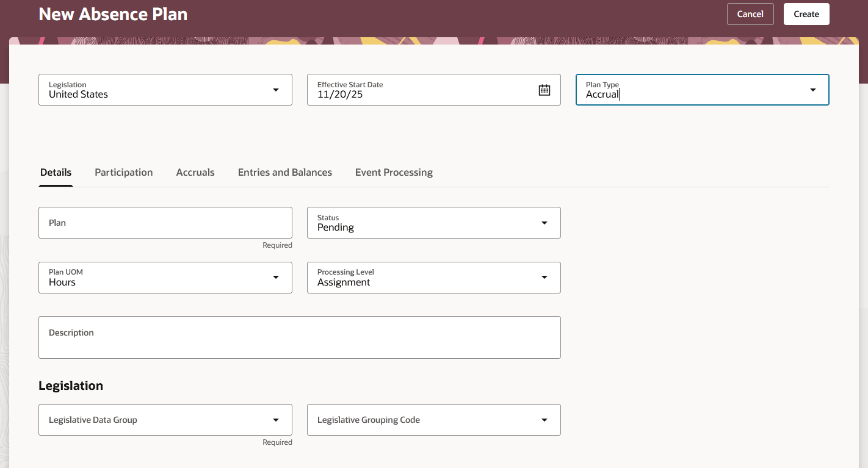868x468 pixels.
Task: Return to the Details tab
Action: pos(56,172)
